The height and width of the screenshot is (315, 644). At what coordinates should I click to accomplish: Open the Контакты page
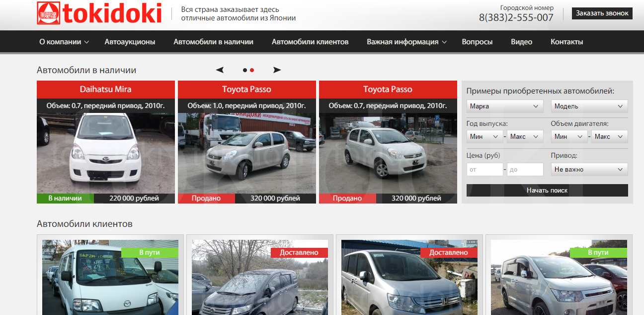tap(566, 42)
